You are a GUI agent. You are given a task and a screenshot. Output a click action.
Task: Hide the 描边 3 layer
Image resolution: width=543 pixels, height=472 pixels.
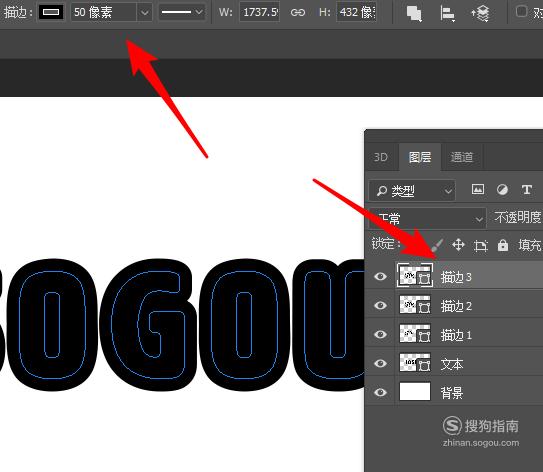click(381, 276)
